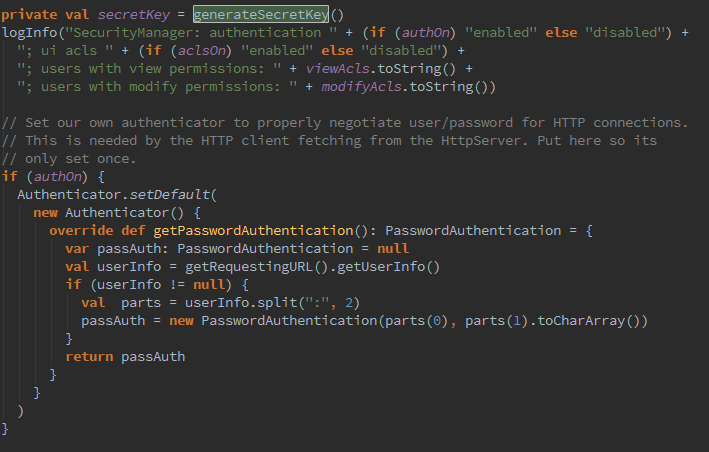Click aclsOn inside the if condition
Image resolution: width=709 pixels, height=452 pixels.
[x=201, y=51]
